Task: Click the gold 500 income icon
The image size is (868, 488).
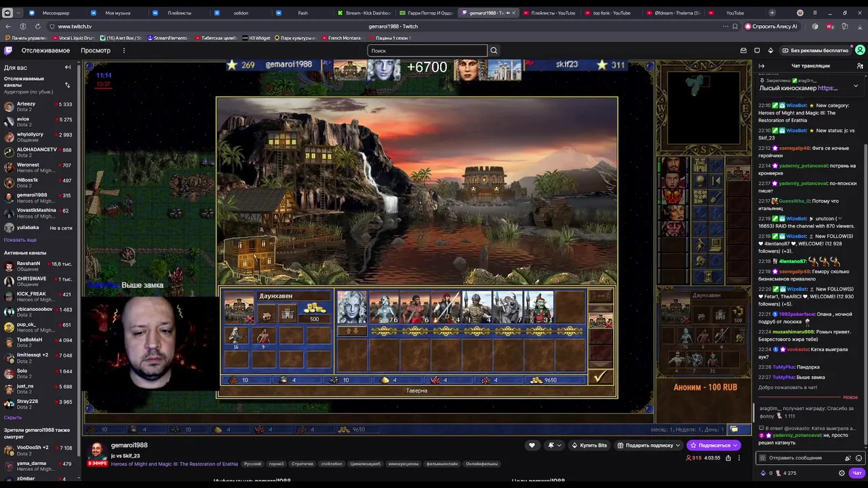Action: pyautogui.click(x=314, y=312)
